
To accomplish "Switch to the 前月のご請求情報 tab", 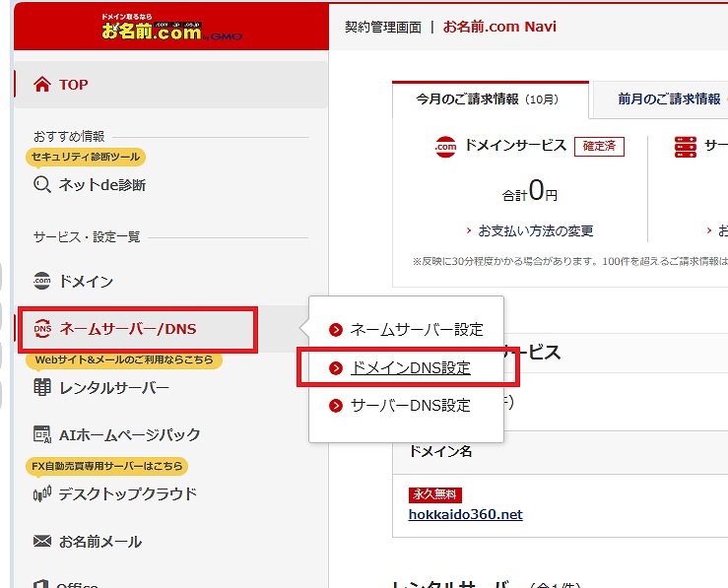I will coord(668,99).
